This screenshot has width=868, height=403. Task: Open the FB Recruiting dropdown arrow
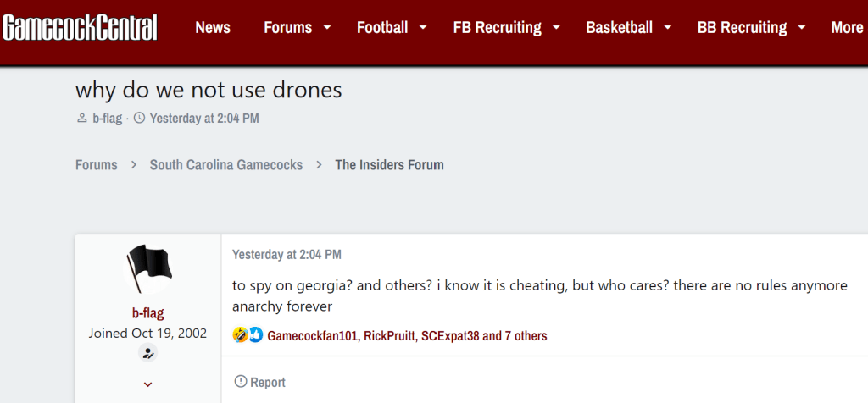coord(557,28)
